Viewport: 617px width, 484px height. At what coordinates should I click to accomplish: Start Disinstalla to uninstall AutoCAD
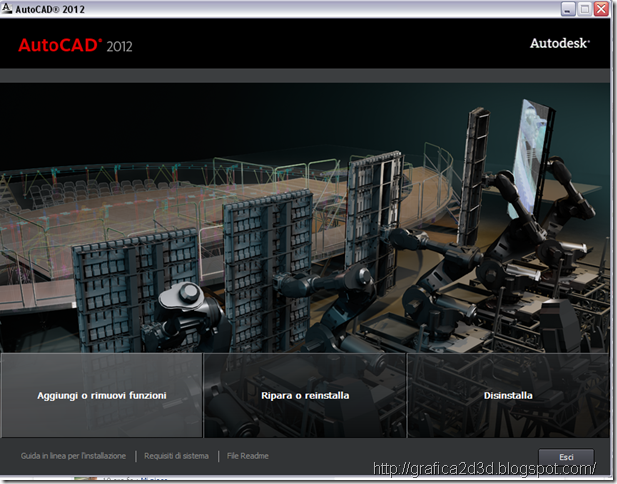pyautogui.click(x=508, y=395)
